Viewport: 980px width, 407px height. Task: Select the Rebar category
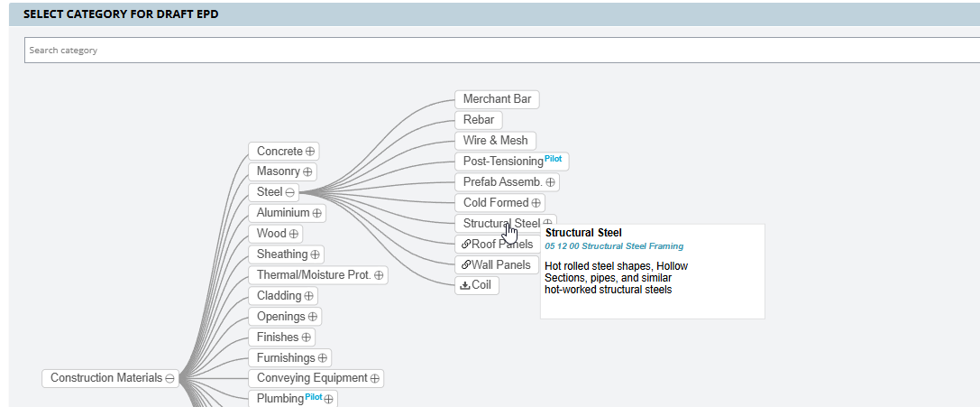pyautogui.click(x=478, y=120)
